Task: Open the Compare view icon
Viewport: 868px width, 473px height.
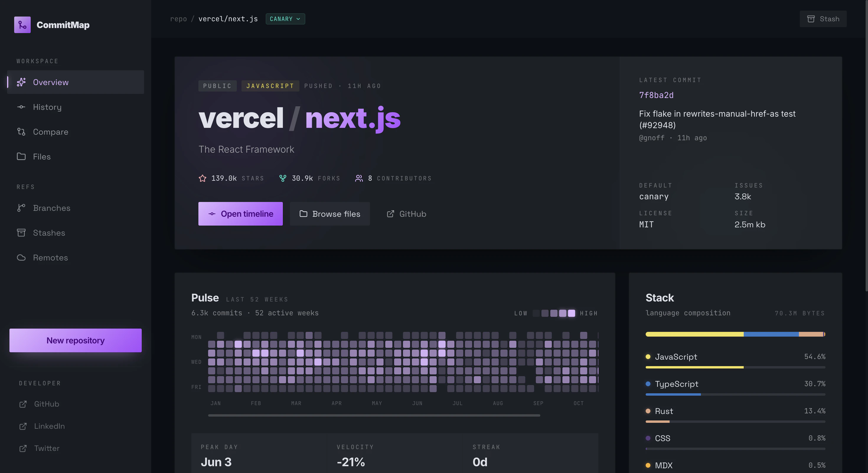Action: point(21,132)
